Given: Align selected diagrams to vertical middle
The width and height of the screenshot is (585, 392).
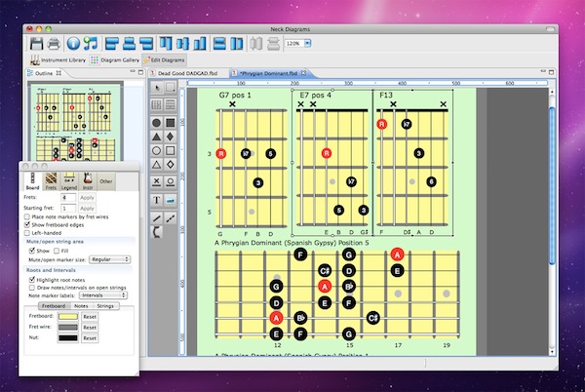Looking at the screenshot, I should (182, 44).
